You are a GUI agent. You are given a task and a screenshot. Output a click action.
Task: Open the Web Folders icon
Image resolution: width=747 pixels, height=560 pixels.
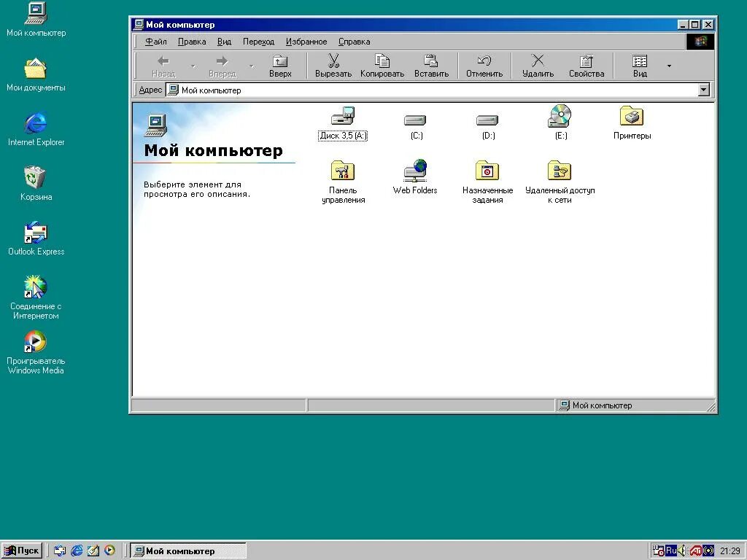(414, 170)
